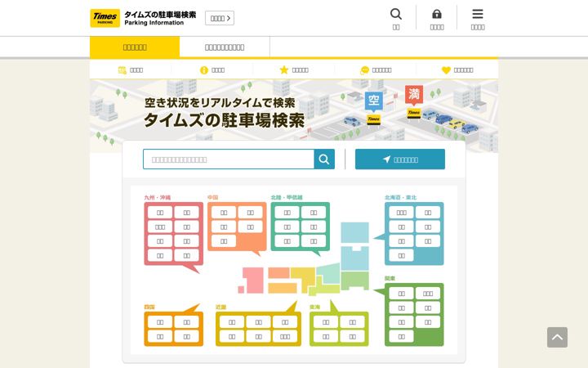
Task: Click the 北陸・甲信越 region heading
Action: 287,198
